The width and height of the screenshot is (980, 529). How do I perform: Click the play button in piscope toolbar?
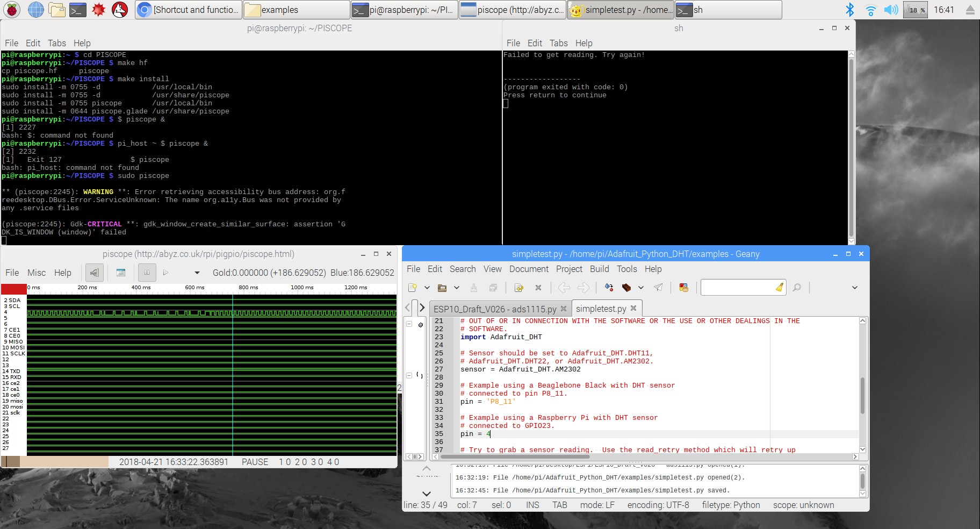coord(166,273)
